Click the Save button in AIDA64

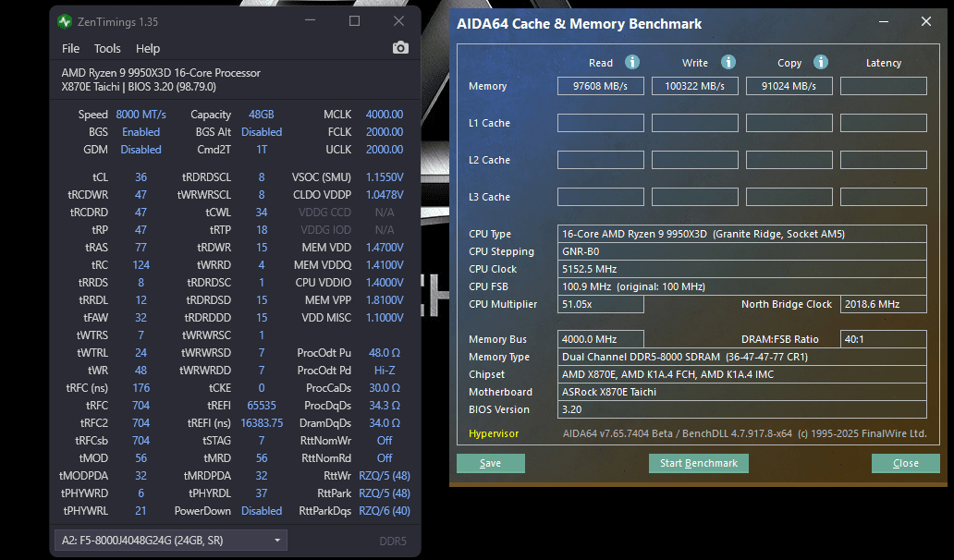tap(490, 463)
